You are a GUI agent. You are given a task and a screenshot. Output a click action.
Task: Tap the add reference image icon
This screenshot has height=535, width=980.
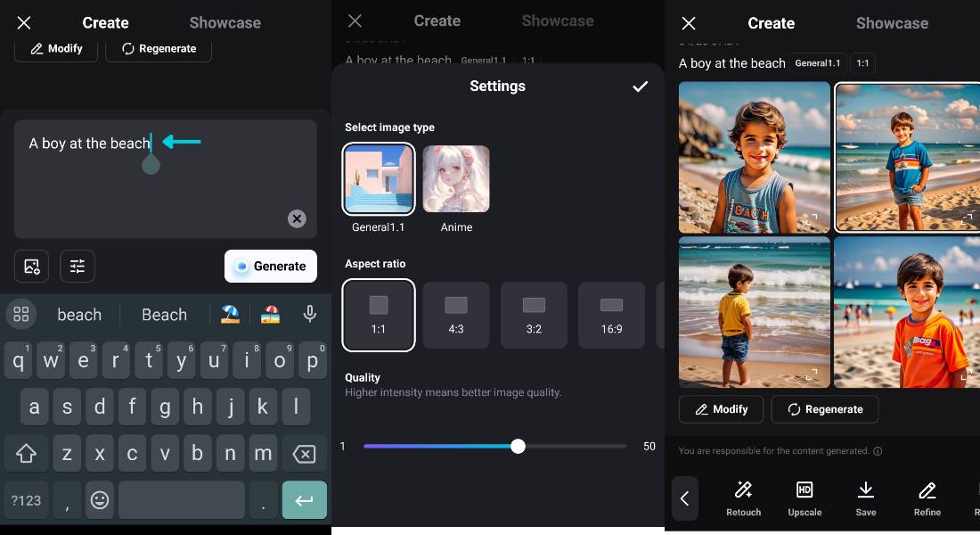tap(32, 266)
